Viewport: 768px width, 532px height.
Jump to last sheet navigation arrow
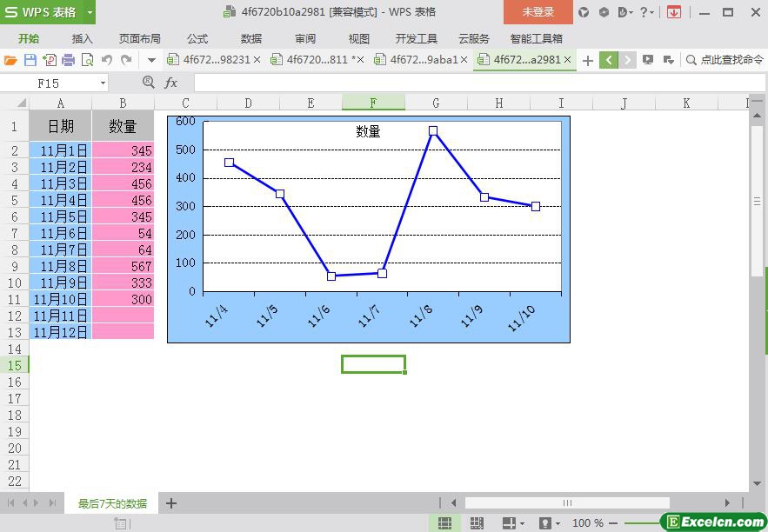tap(52, 503)
